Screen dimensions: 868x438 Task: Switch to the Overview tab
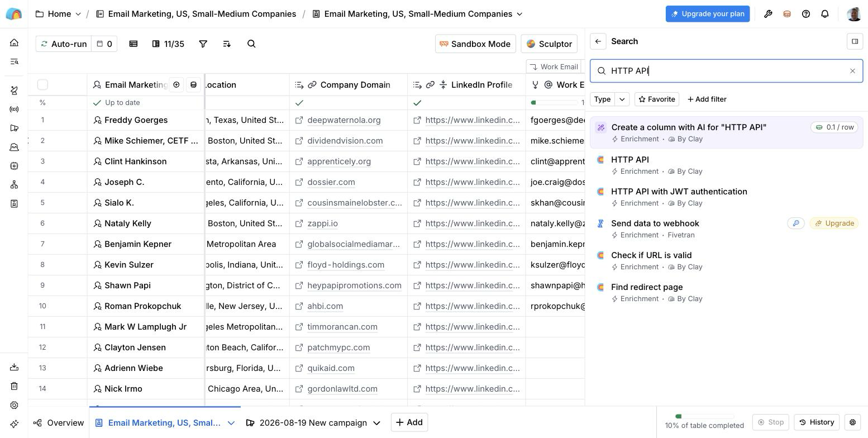[59, 423]
